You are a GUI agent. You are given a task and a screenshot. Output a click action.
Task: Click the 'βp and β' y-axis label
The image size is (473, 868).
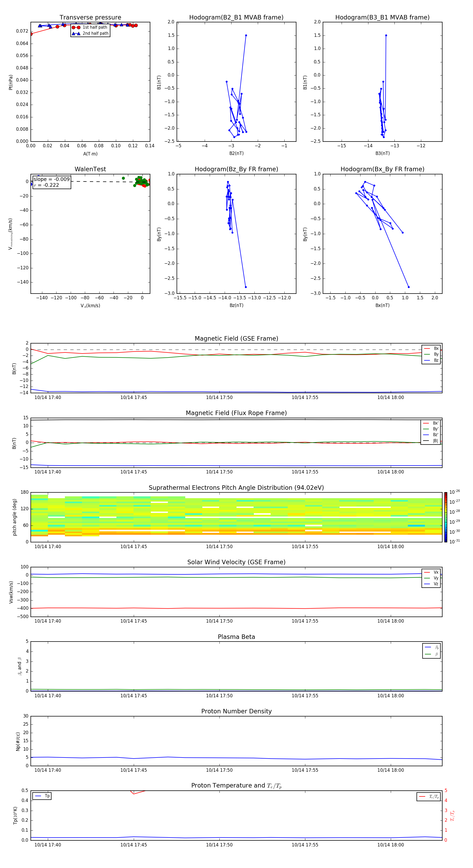click(x=19, y=666)
